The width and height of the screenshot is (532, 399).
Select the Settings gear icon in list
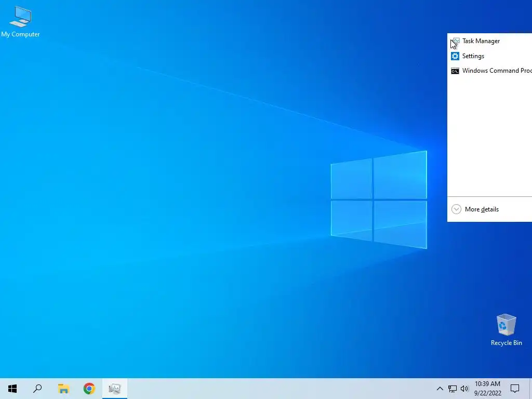pos(455,56)
